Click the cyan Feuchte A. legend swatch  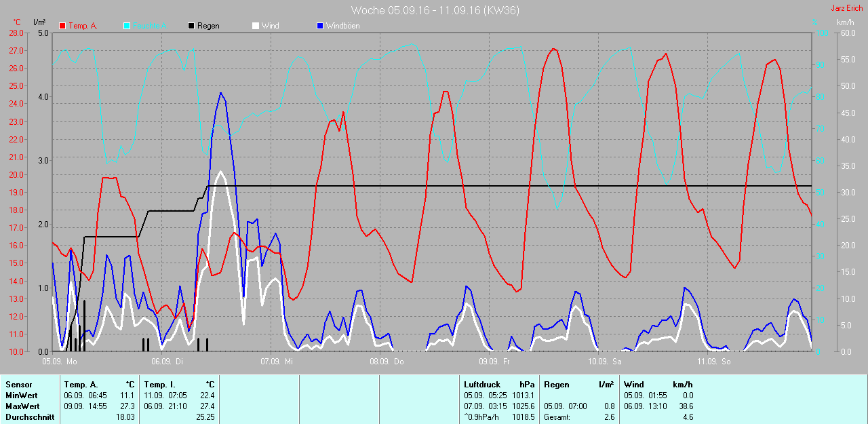tap(127, 26)
